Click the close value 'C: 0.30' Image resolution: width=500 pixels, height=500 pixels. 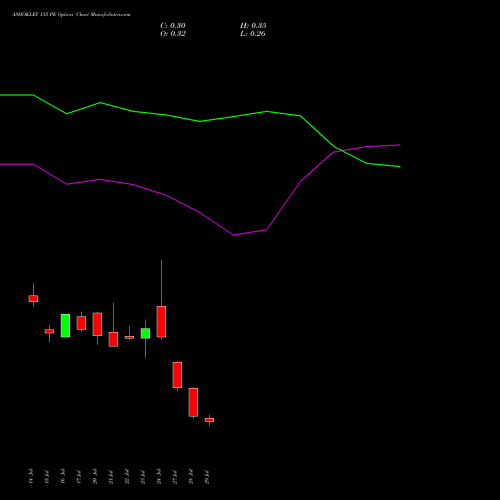pos(173,26)
